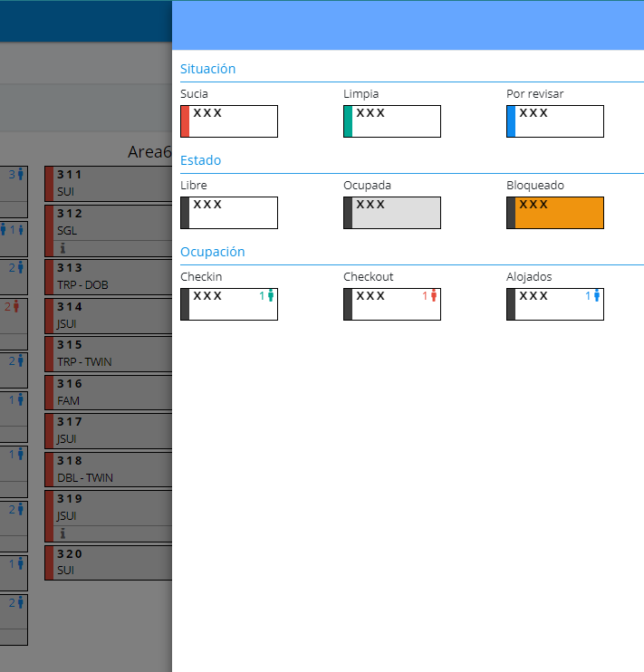Open room 318 DBL - TWIN
The height and width of the screenshot is (672, 644).
pyautogui.click(x=111, y=469)
